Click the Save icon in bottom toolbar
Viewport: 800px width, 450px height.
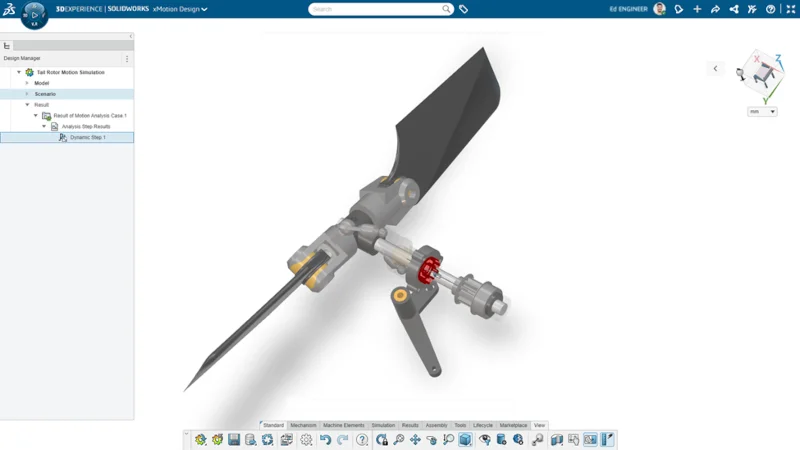tap(234, 440)
